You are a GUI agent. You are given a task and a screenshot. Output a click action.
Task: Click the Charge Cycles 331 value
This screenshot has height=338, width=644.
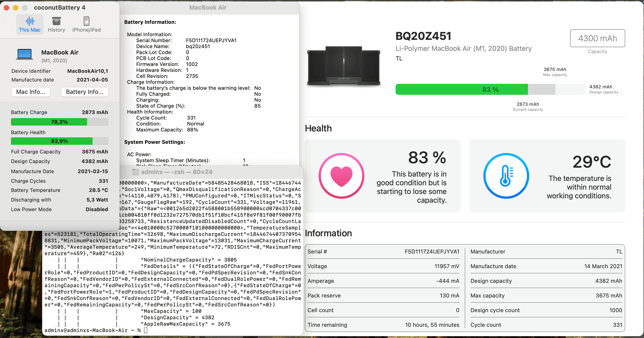103,181
